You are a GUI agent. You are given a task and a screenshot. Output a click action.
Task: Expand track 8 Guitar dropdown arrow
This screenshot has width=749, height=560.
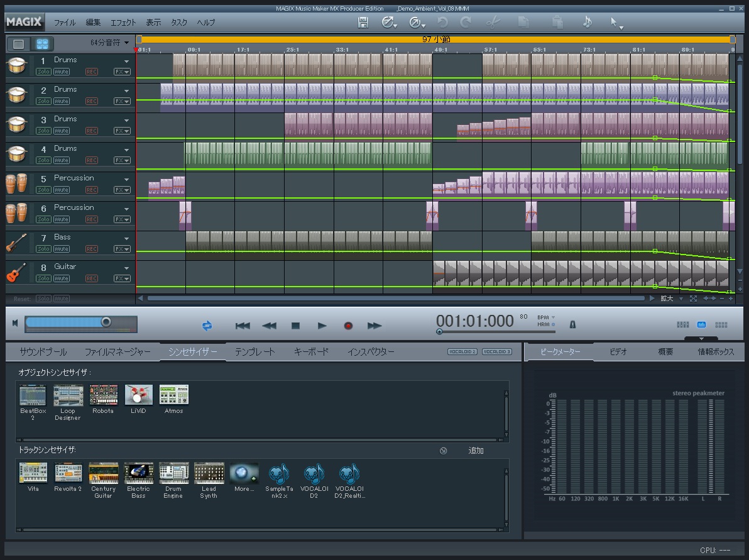tap(126, 268)
